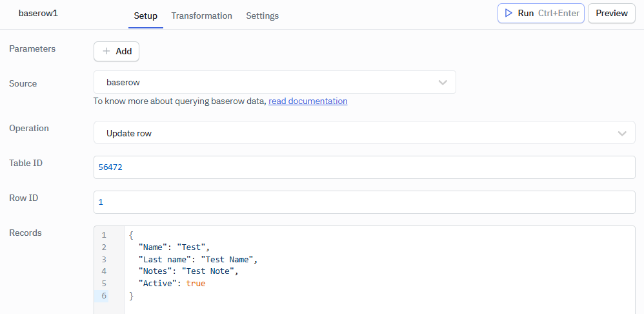This screenshot has height=314, width=644.
Task: Click line number 6 in editor gutter
Action: click(x=104, y=296)
